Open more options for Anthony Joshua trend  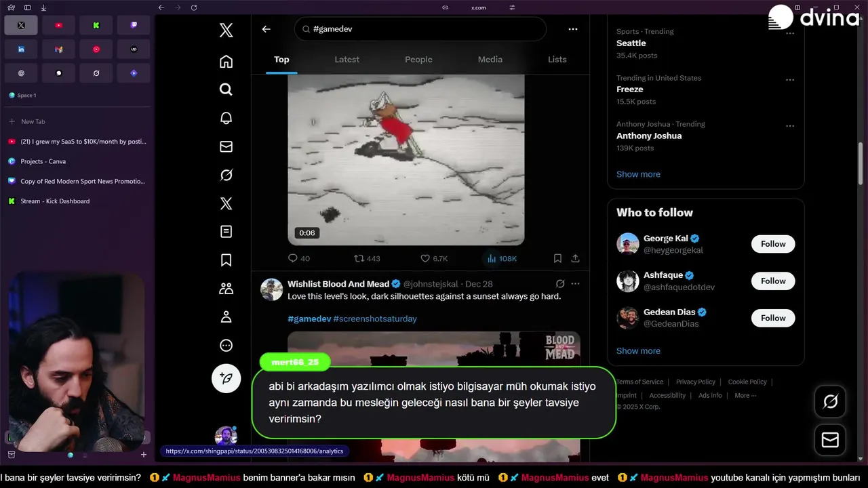(790, 126)
